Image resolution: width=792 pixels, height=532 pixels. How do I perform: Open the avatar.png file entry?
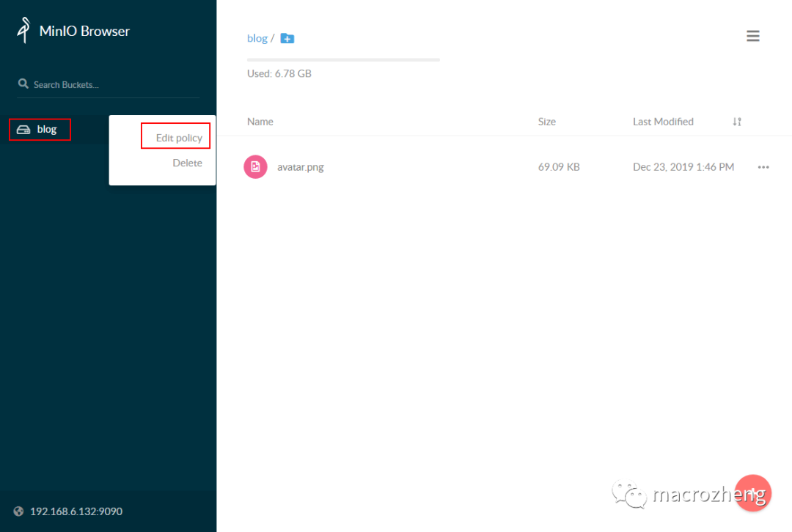pyautogui.click(x=300, y=167)
